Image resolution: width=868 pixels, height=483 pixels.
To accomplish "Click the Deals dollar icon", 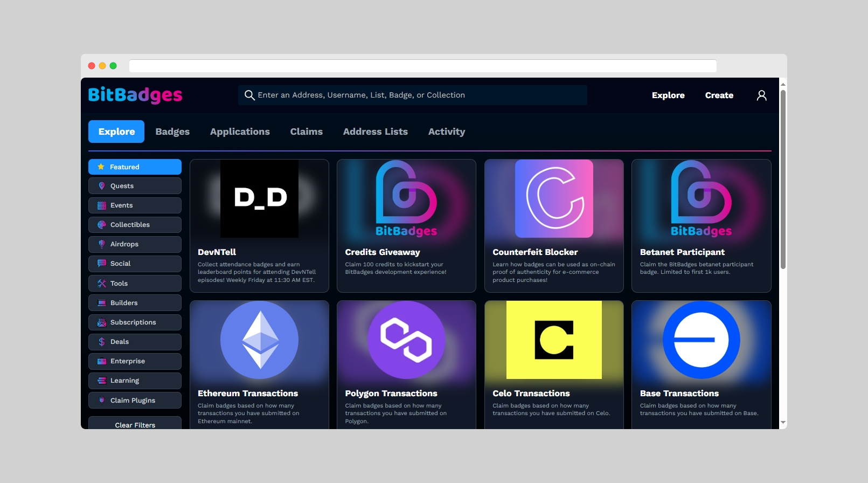I will (x=101, y=342).
